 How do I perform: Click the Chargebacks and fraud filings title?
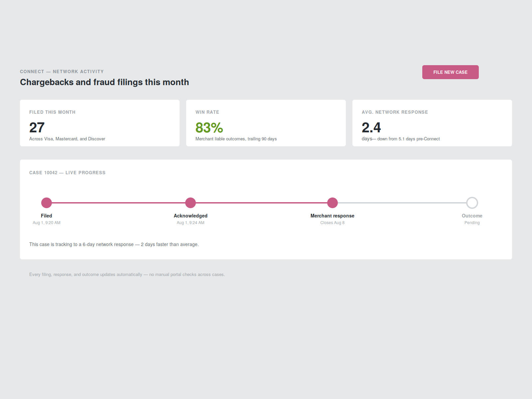tap(104, 82)
